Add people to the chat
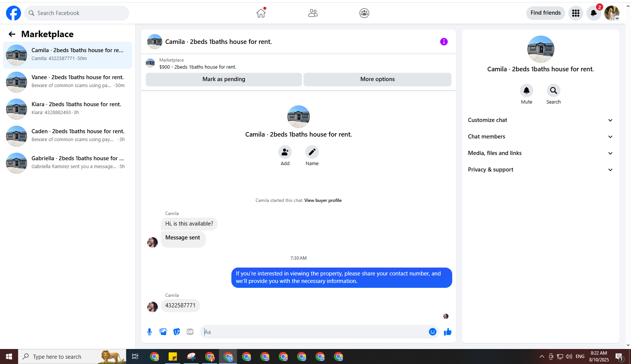This screenshot has height=364, width=631. (x=285, y=152)
